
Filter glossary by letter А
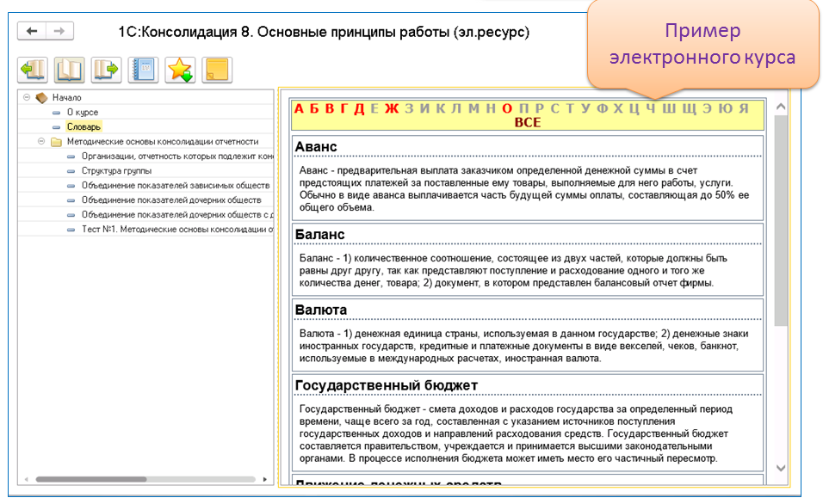click(300, 108)
